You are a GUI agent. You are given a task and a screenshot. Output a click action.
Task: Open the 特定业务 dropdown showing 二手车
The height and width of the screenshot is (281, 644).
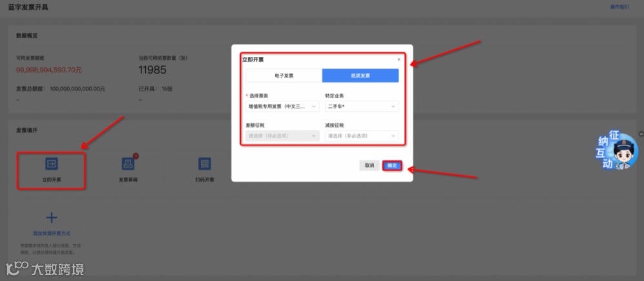tap(362, 107)
